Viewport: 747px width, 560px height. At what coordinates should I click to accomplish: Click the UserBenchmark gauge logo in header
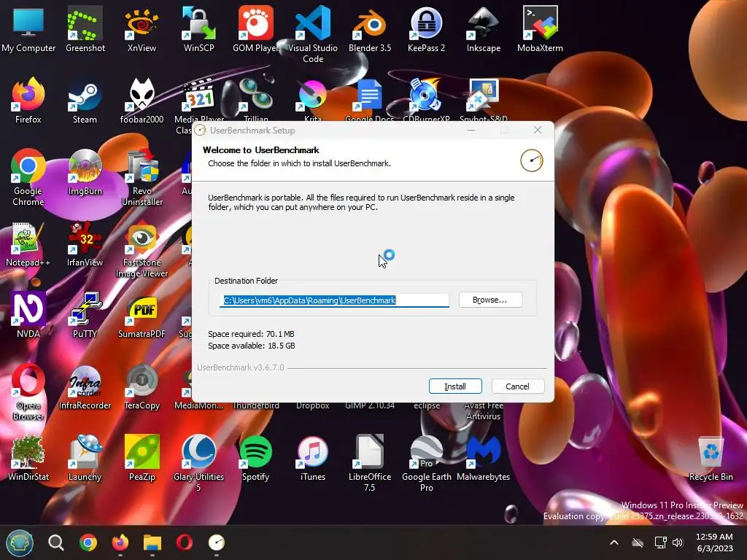tap(532, 160)
